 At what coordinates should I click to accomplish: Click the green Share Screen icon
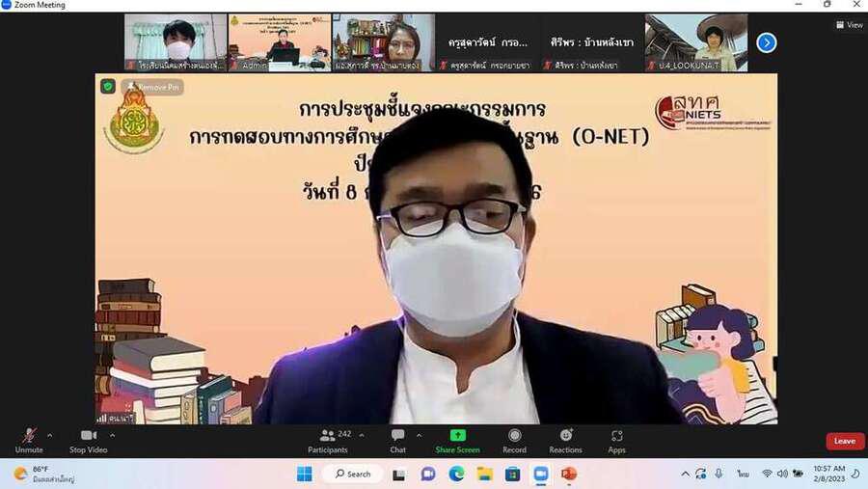pos(457,435)
